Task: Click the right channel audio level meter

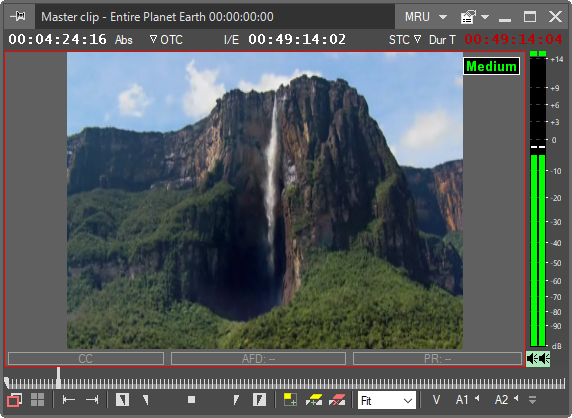Action: click(542, 199)
